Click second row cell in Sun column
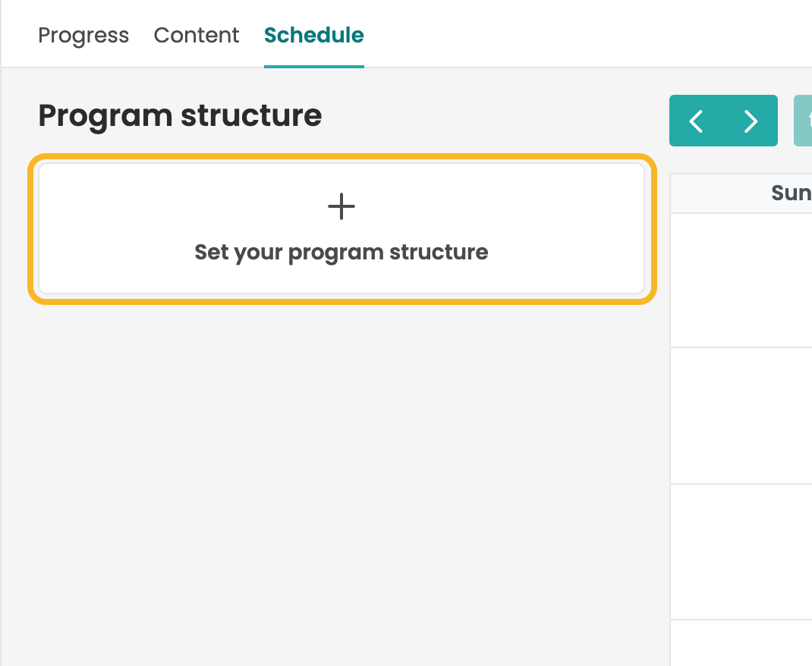Image resolution: width=812 pixels, height=666 pixels. pos(741,416)
